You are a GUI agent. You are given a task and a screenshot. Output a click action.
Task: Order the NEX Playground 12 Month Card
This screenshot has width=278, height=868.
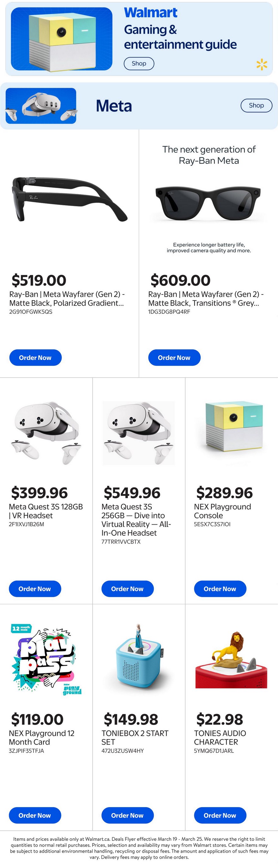click(x=35, y=815)
